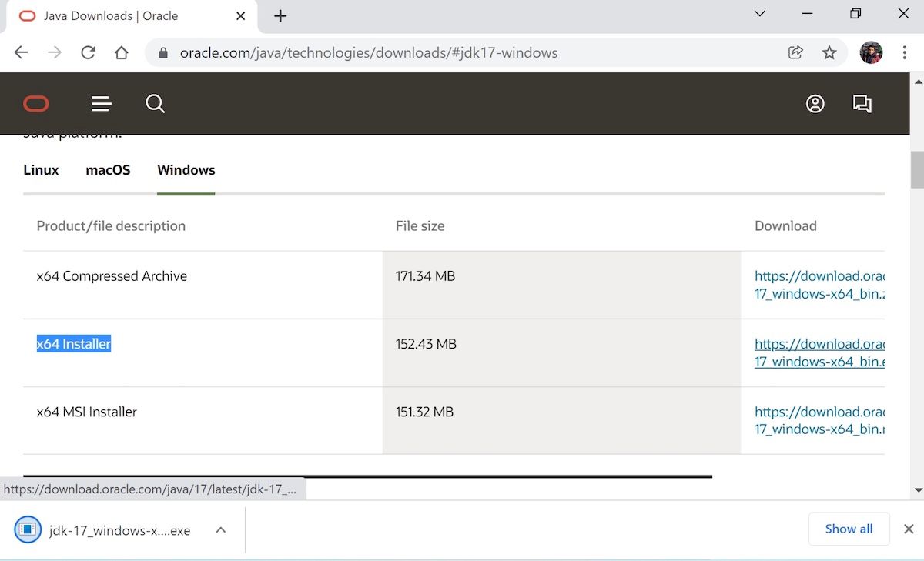
Task: Open the Oracle account sign-in icon
Action: (815, 103)
